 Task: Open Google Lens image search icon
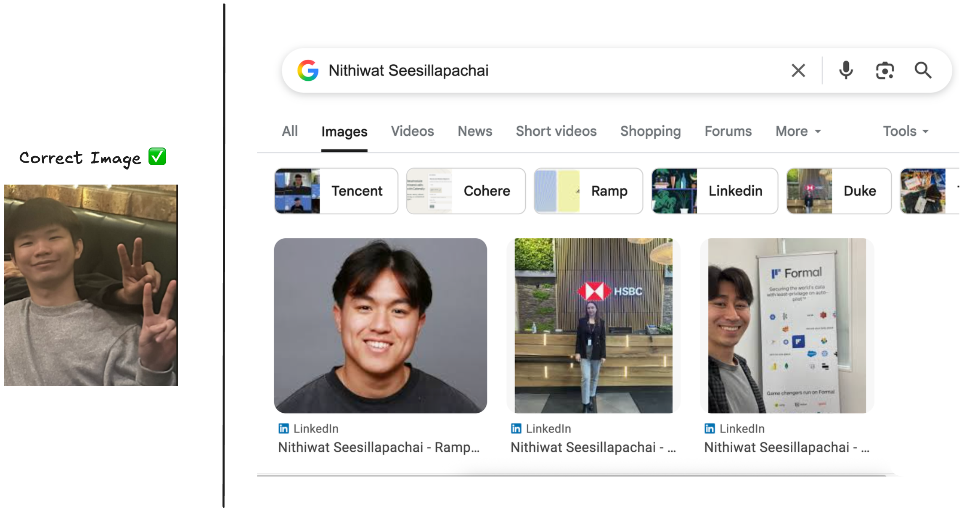(885, 70)
